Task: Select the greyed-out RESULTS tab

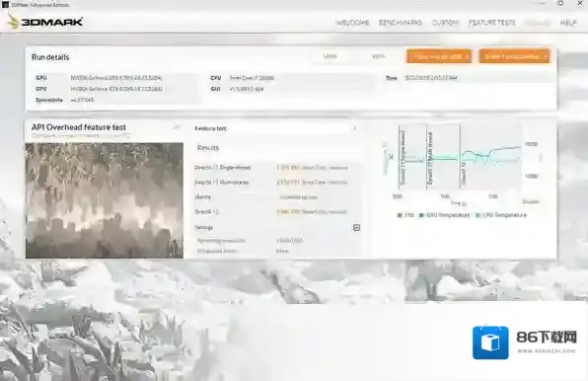Action: pyautogui.click(x=538, y=23)
